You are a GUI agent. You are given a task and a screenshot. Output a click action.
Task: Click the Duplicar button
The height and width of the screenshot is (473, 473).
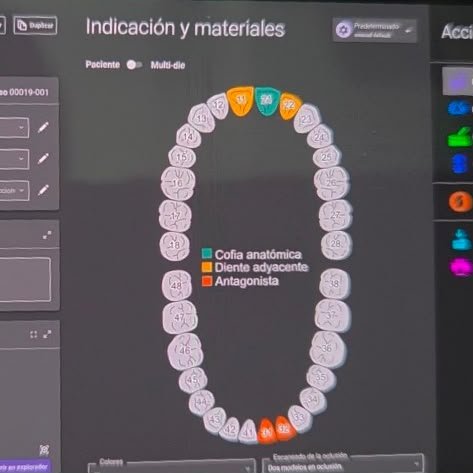(x=35, y=25)
